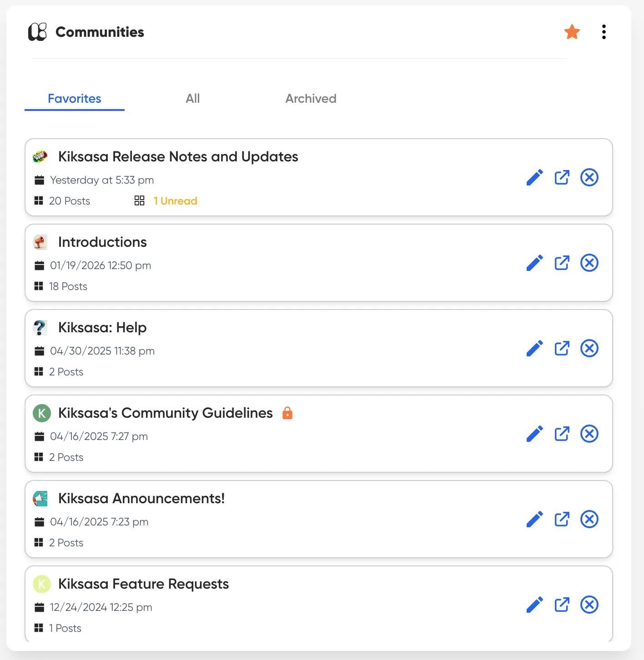
Task: Click the 18 Posts count
Action: pos(68,286)
